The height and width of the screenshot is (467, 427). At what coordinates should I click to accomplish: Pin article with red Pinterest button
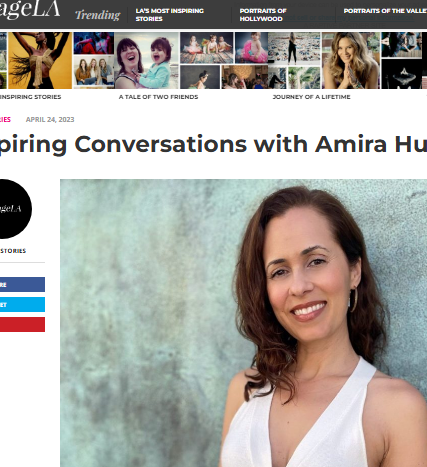point(22,325)
